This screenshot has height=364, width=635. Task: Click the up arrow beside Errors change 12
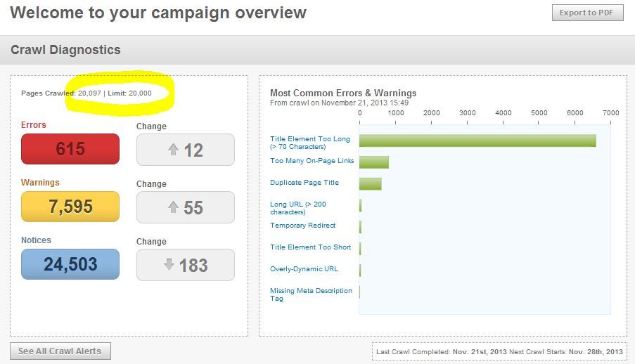172,149
